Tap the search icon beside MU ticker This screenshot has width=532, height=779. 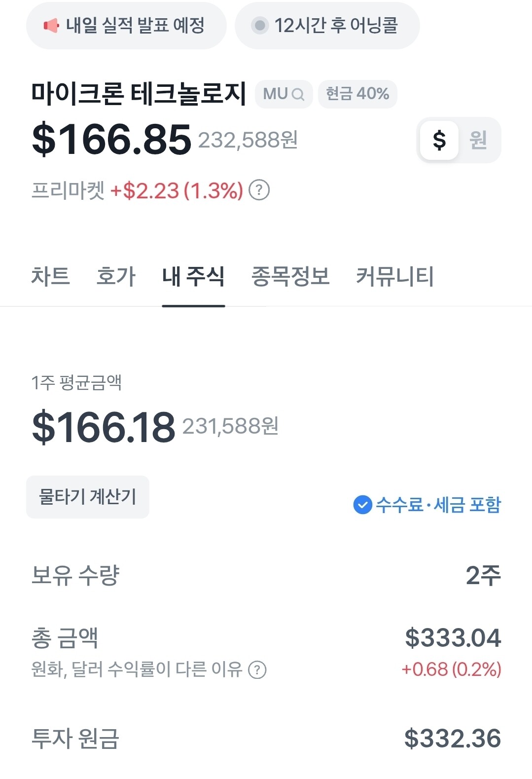coord(298,94)
